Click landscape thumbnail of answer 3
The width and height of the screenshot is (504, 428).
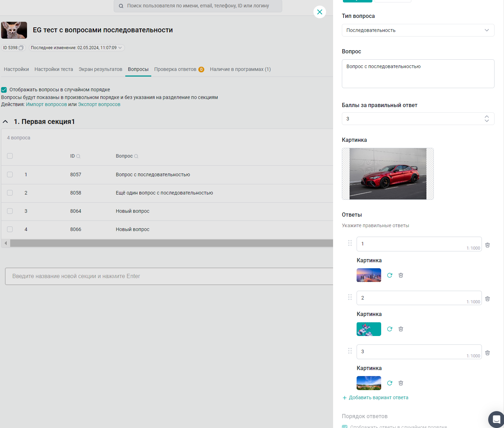coord(369,383)
